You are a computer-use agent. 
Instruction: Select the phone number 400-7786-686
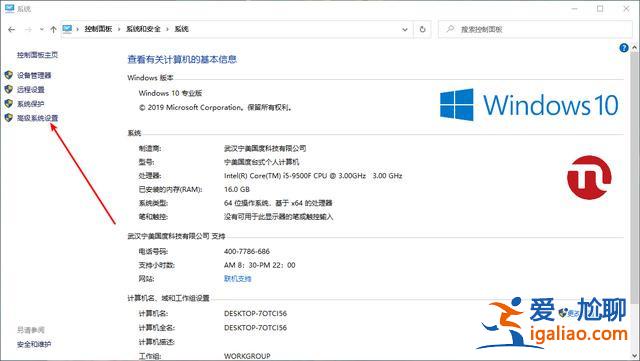coord(247,252)
